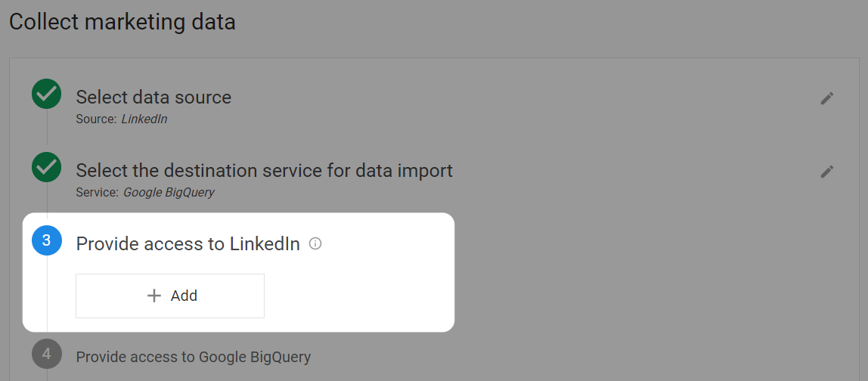Jump to Provide access to Google BigQuery step

coord(194,357)
